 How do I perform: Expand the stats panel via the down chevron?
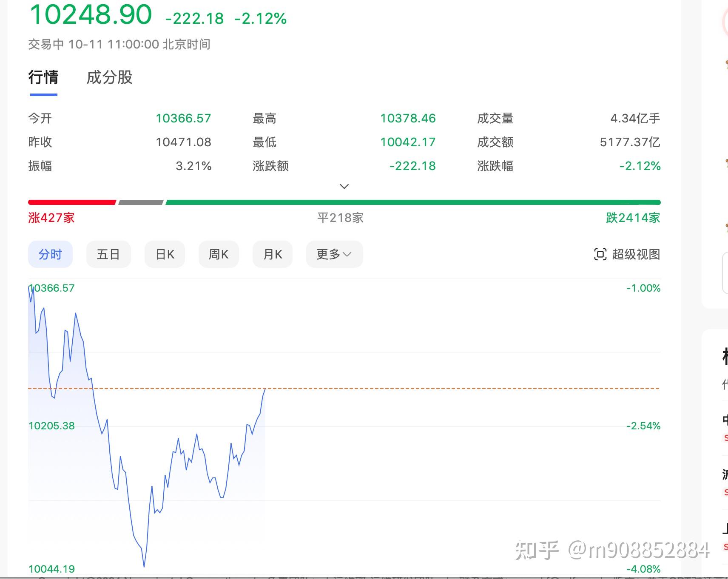tap(344, 186)
